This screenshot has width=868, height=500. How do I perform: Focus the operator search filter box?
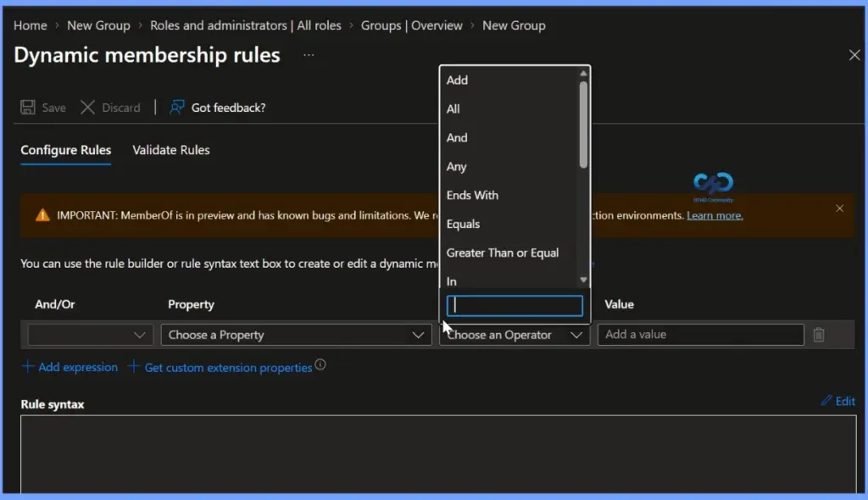coord(515,306)
